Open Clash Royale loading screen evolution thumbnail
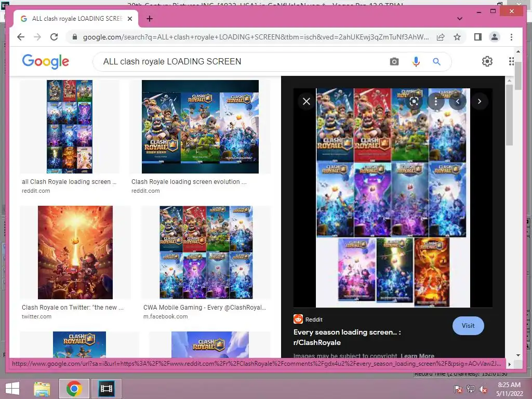This screenshot has width=532, height=399. click(x=200, y=127)
